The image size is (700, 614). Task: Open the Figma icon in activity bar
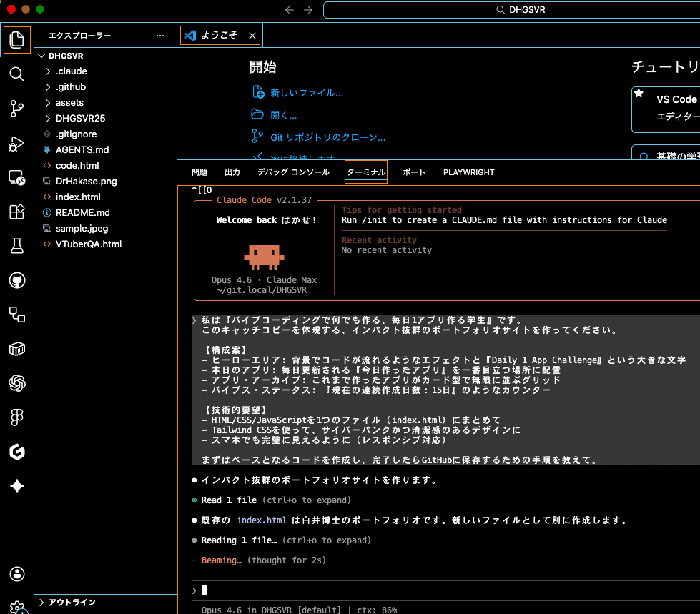pyautogui.click(x=17, y=417)
